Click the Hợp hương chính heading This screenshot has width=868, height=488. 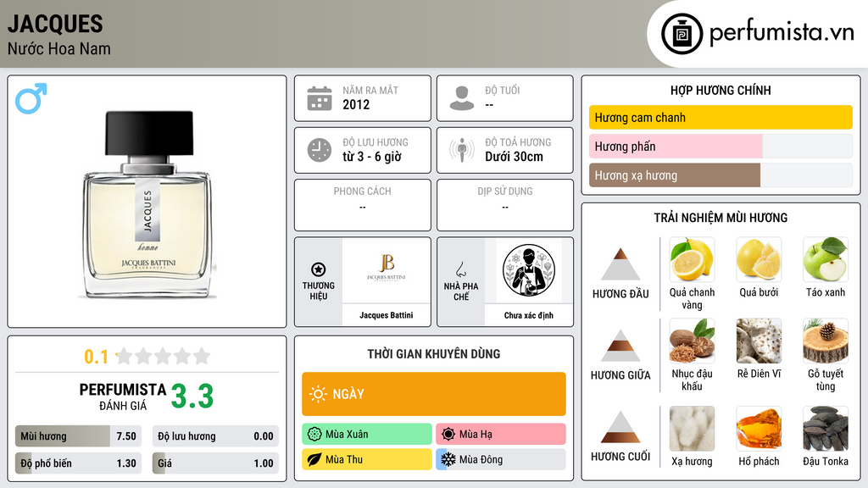pyautogui.click(x=721, y=90)
